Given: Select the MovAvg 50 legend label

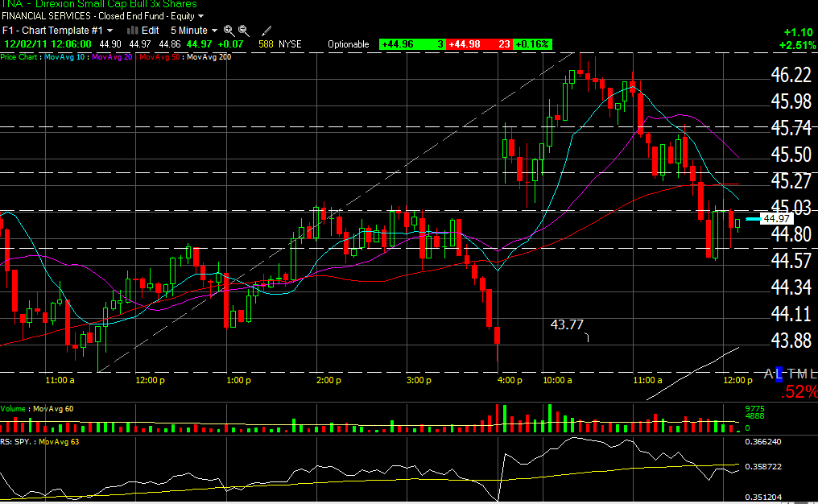Looking at the screenshot, I should [161, 57].
